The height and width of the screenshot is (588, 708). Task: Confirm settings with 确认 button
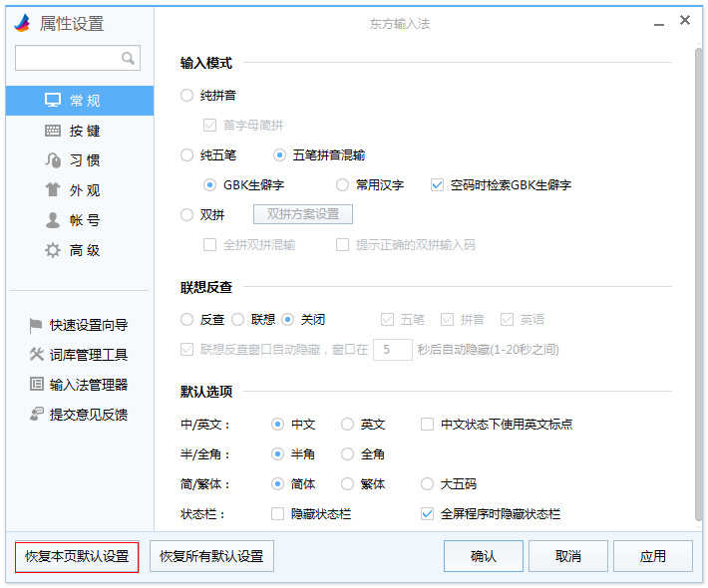click(x=484, y=556)
